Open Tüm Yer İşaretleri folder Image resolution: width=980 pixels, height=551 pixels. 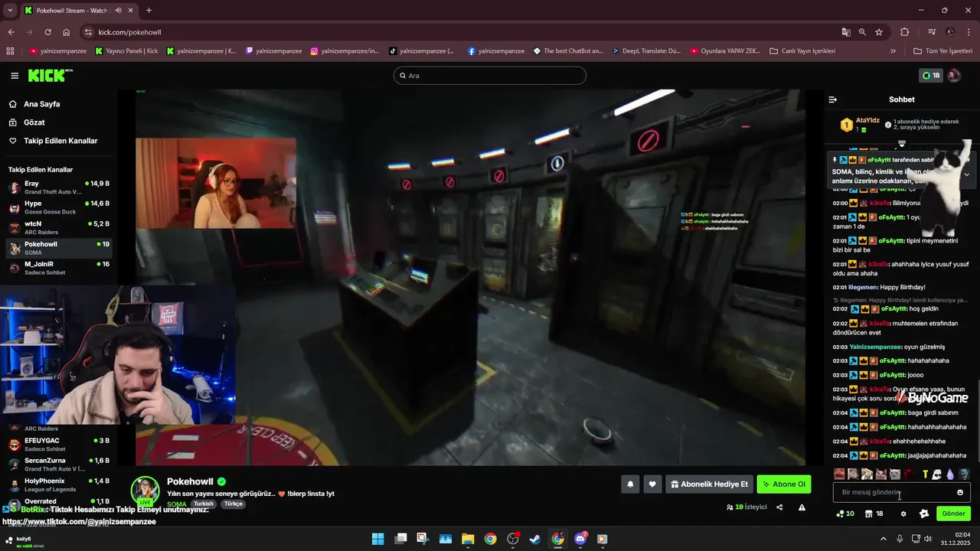(942, 51)
